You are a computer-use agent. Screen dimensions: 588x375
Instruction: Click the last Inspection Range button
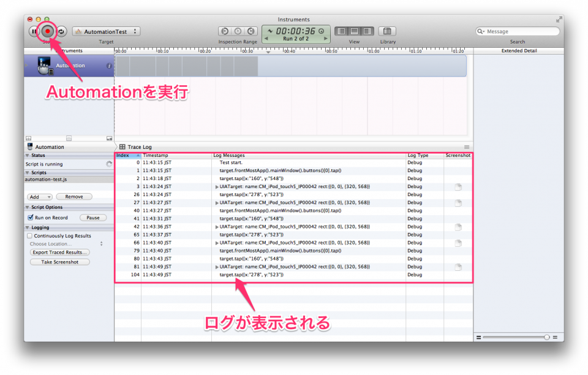[251, 31]
